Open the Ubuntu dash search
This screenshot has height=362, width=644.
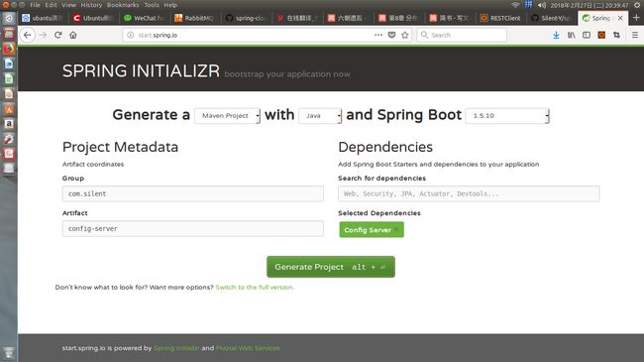tap(9, 19)
